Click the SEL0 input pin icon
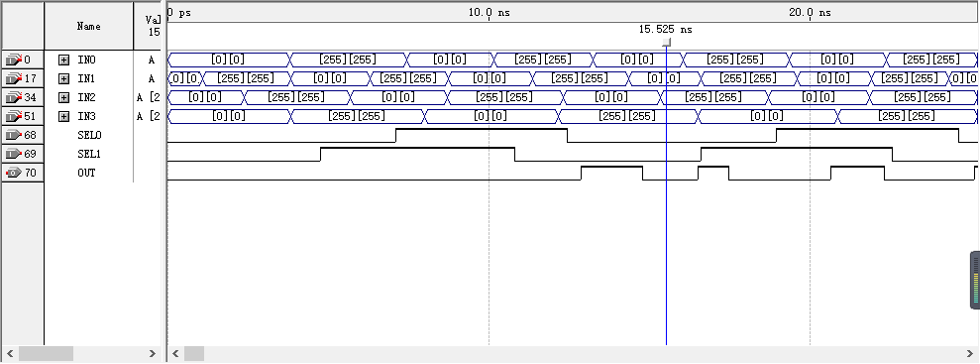 (x=13, y=135)
